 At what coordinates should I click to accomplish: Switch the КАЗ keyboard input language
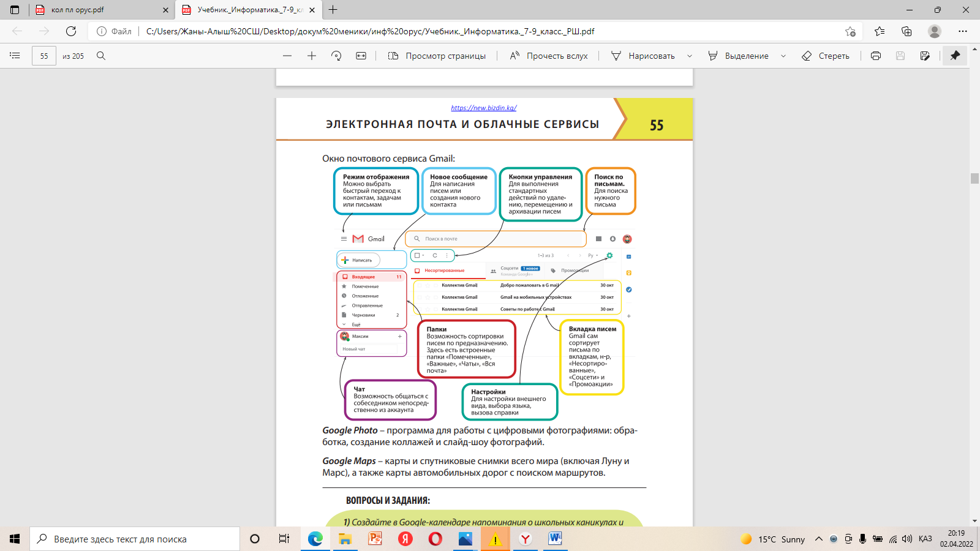pos(925,539)
